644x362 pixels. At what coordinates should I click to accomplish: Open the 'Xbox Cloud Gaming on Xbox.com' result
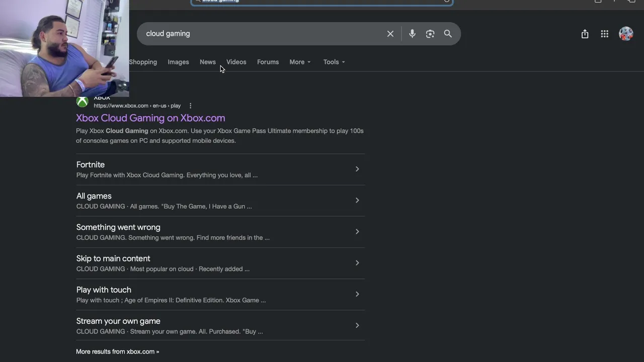pyautogui.click(x=150, y=118)
